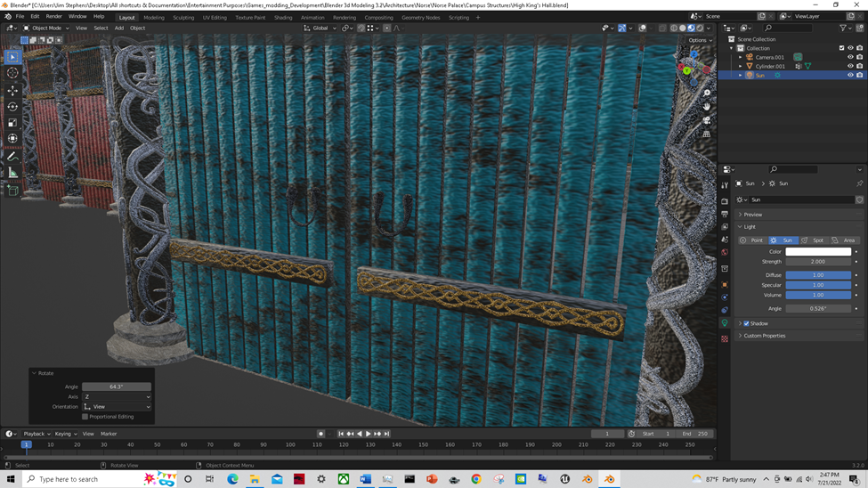Click the Strength value field
The image size is (868, 488).
[x=817, y=262]
